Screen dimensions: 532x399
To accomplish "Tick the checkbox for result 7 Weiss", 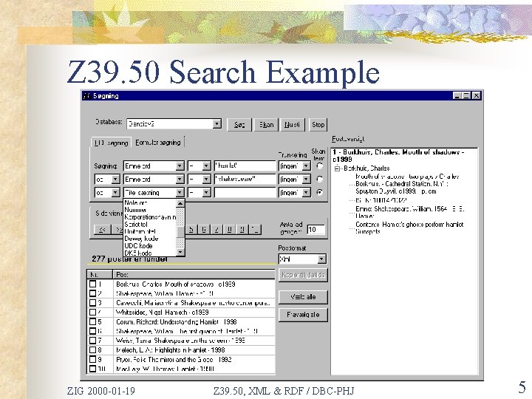I will [92, 341].
